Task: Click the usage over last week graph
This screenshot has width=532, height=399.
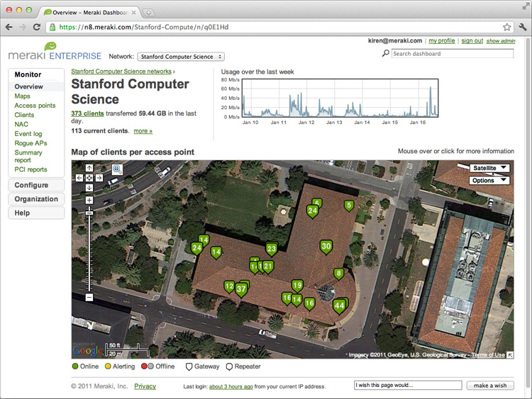Action: pos(340,98)
